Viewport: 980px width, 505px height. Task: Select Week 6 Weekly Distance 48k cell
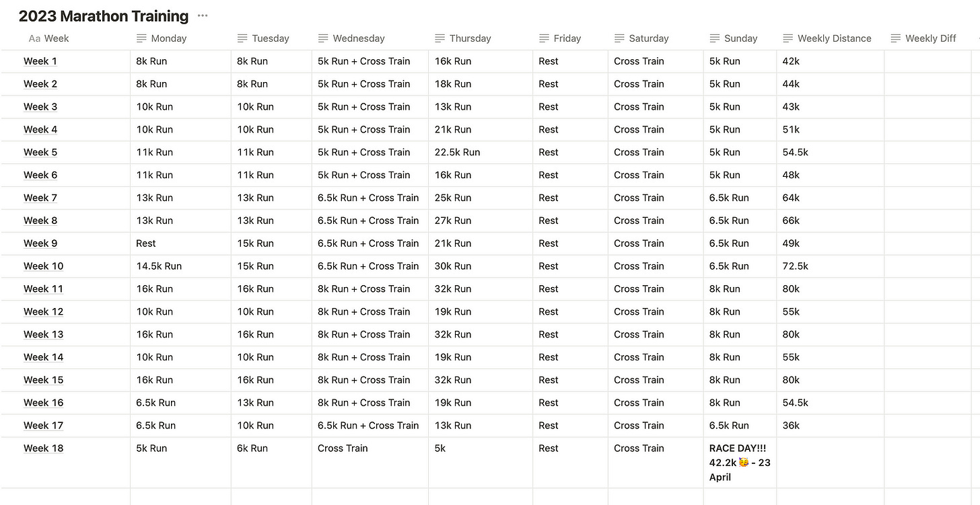pyautogui.click(x=830, y=175)
